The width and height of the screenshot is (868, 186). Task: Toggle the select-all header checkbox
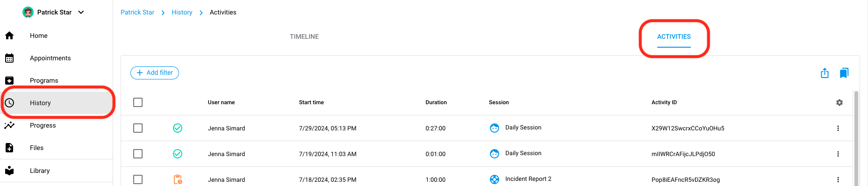[x=138, y=102]
